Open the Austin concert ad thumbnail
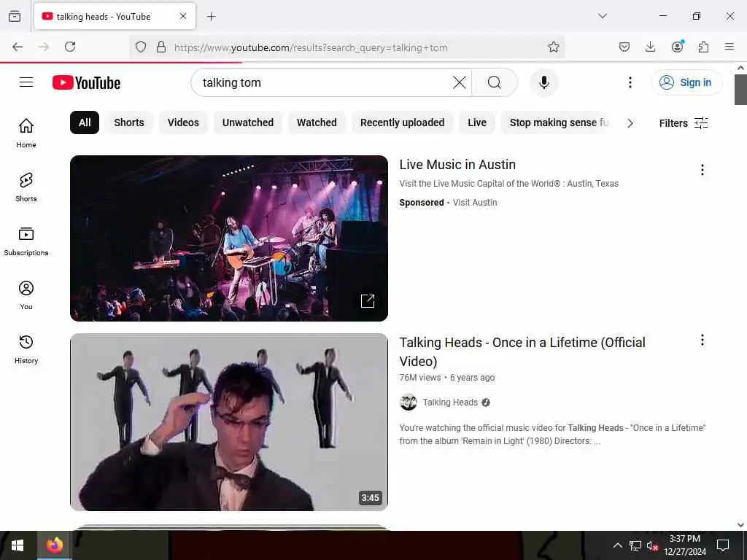747x560 pixels. pos(229,238)
